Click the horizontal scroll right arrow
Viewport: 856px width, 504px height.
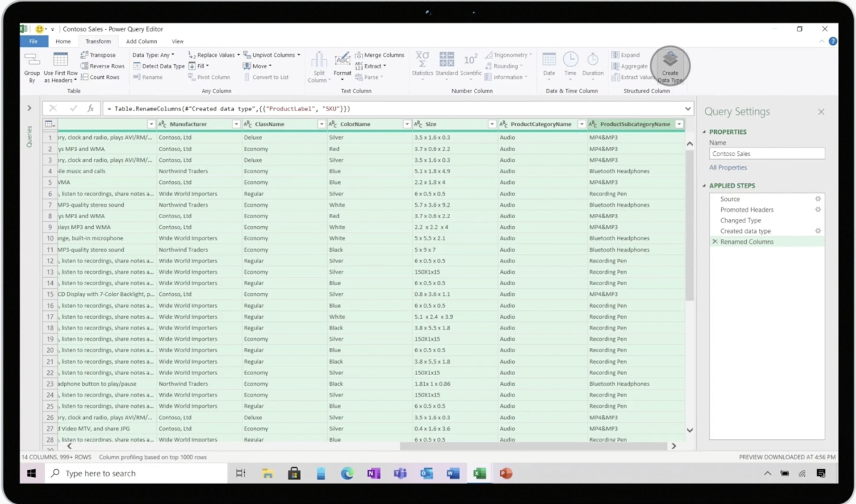coord(674,446)
